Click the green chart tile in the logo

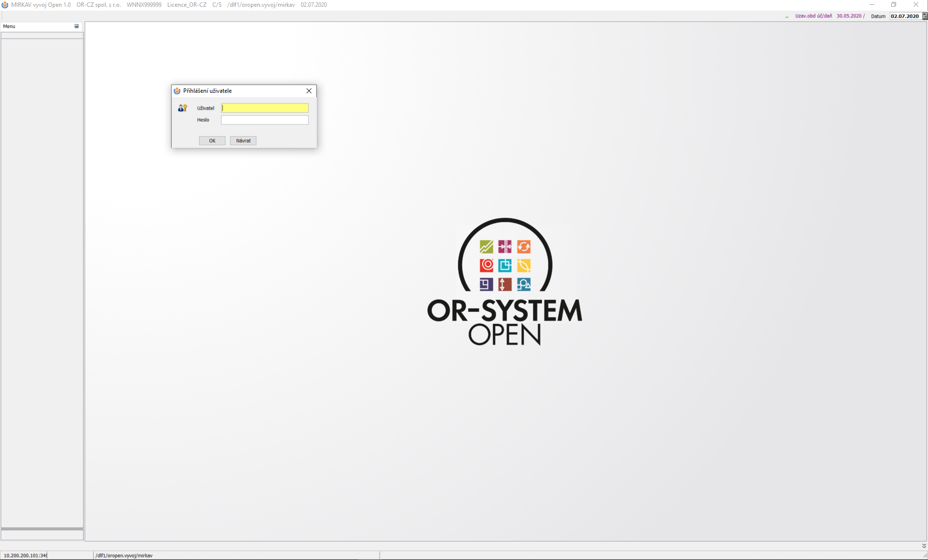pos(486,247)
